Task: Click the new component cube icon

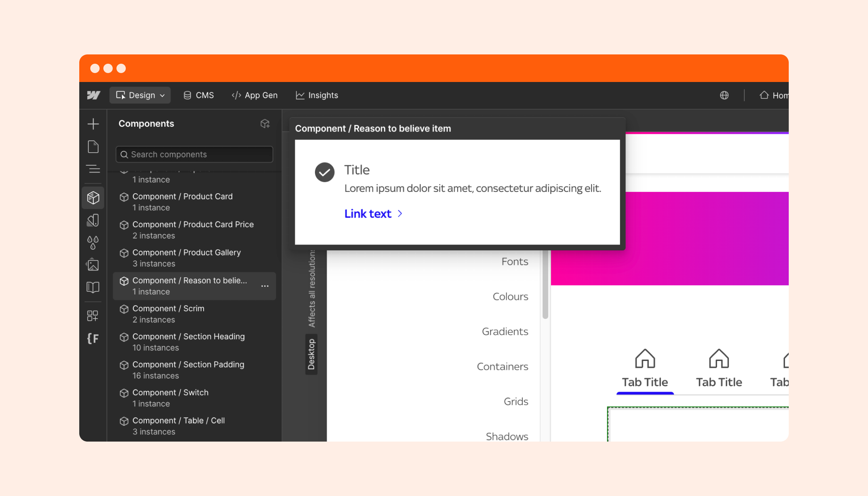Action: click(x=265, y=124)
